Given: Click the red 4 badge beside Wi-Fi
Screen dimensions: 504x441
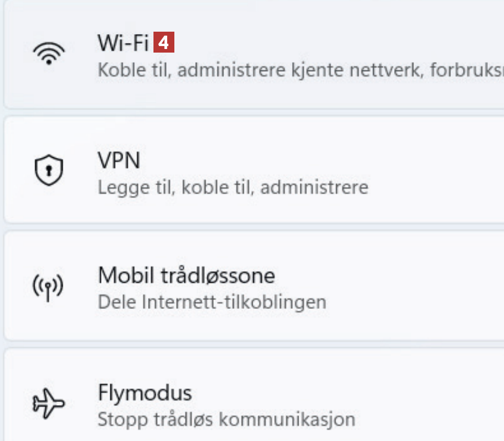Looking at the screenshot, I should 164,44.
